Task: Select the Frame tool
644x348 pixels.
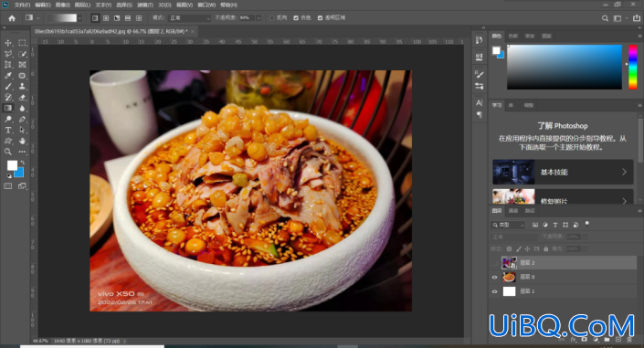Action: click(22, 65)
